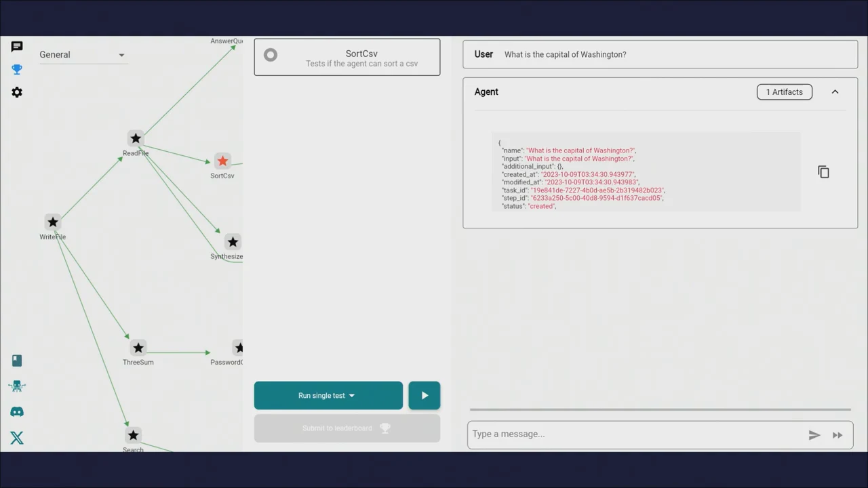Screen dimensions: 868x488
Task: Click the "created_at" timestamp line
Action: [568, 174]
